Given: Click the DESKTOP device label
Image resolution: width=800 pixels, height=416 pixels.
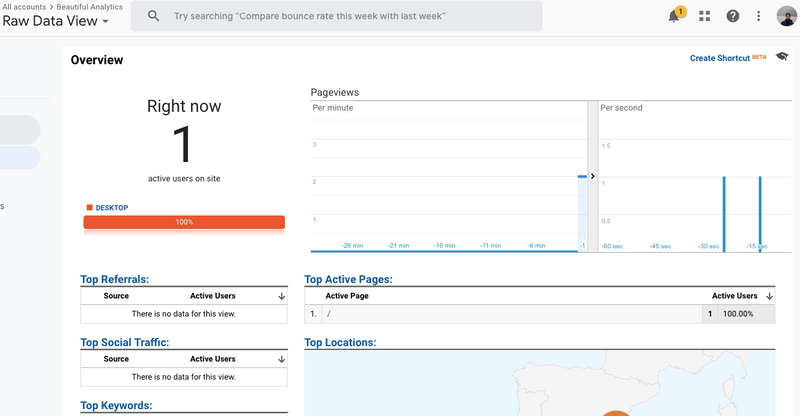Looking at the screenshot, I should (112, 208).
